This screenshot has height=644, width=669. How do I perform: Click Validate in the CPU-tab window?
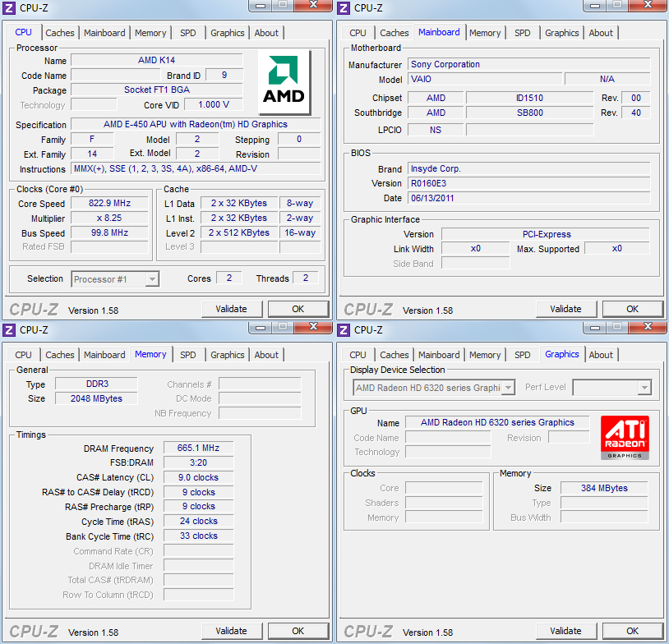coord(231,309)
